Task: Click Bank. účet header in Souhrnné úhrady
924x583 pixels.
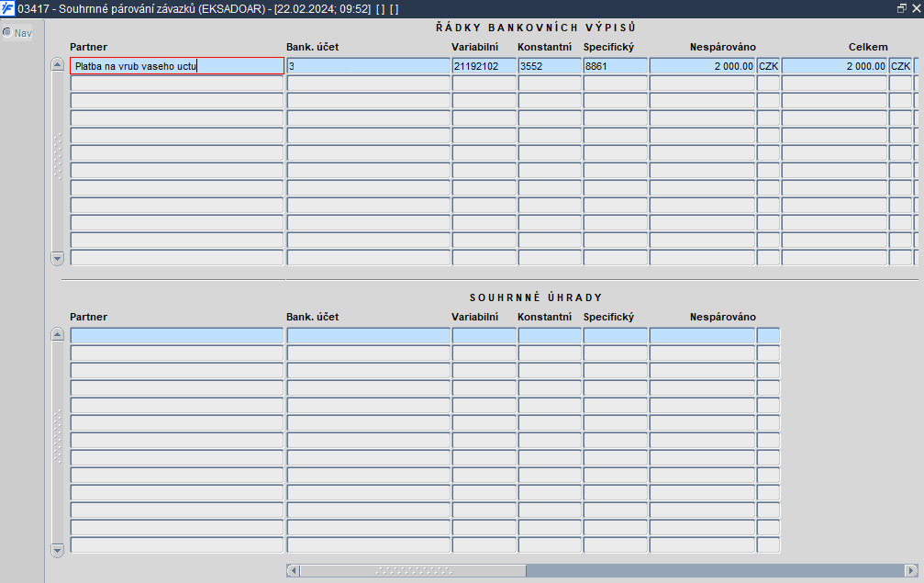Action: pos(312,317)
